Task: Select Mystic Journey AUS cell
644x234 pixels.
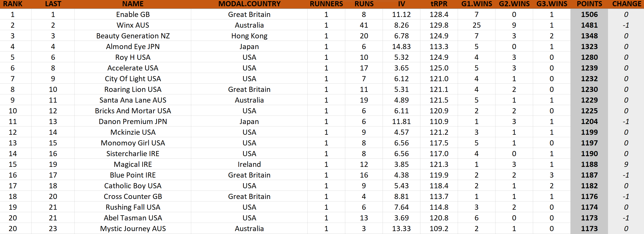Action: (x=133, y=228)
